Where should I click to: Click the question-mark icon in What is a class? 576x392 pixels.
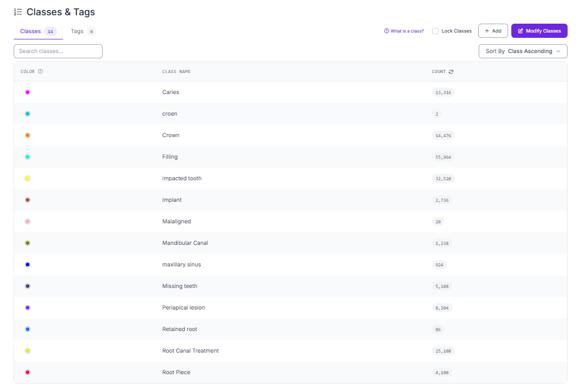(387, 31)
